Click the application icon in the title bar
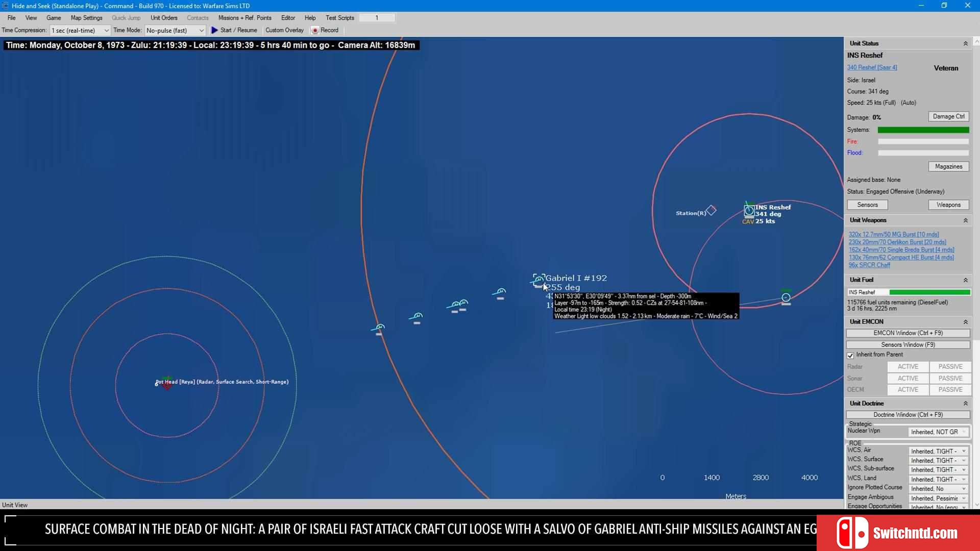The width and height of the screenshot is (980, 551). pyautogui.click(x=5, y=6)
